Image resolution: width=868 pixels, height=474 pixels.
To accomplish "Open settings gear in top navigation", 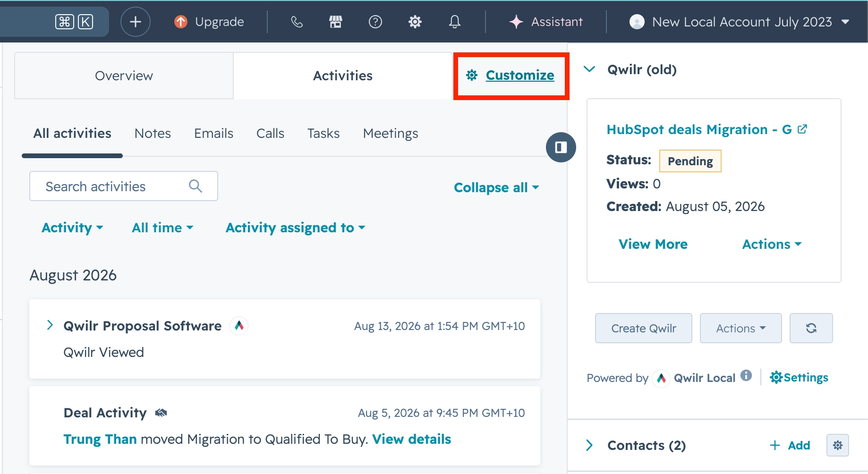I will 415,22.
